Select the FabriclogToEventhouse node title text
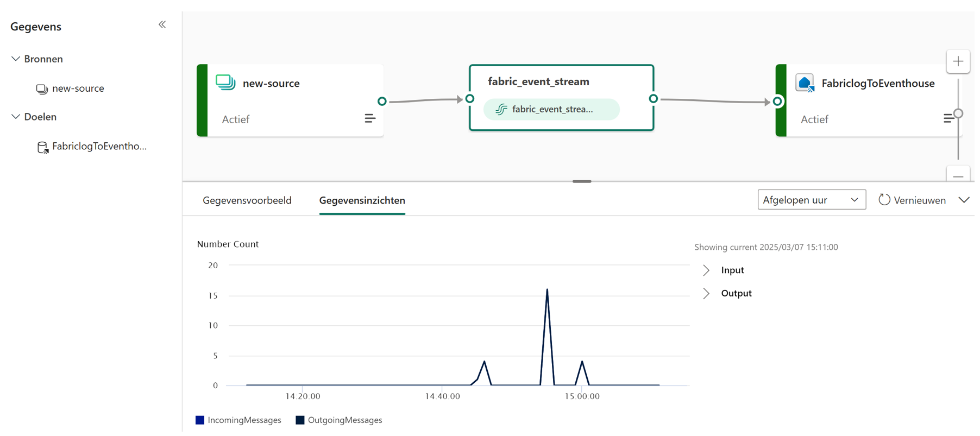The height and width of the screenshot is (436, 980). point(878,83)
